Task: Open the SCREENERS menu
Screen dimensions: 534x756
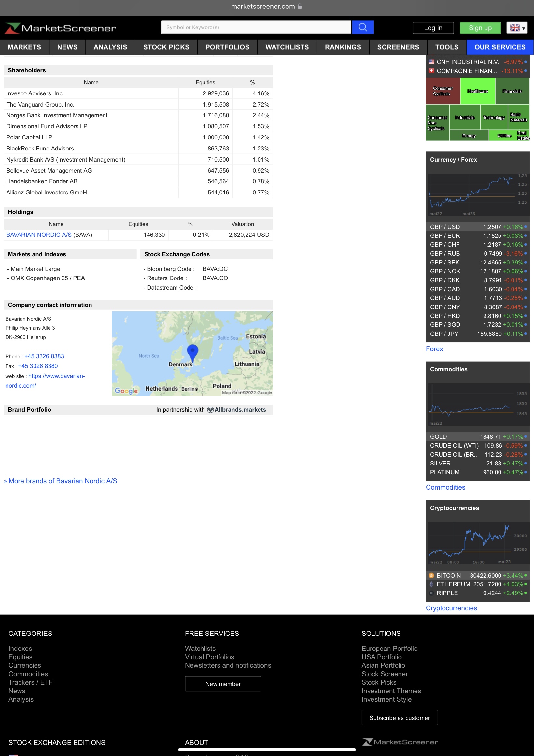Action: [x=398, y=47]
